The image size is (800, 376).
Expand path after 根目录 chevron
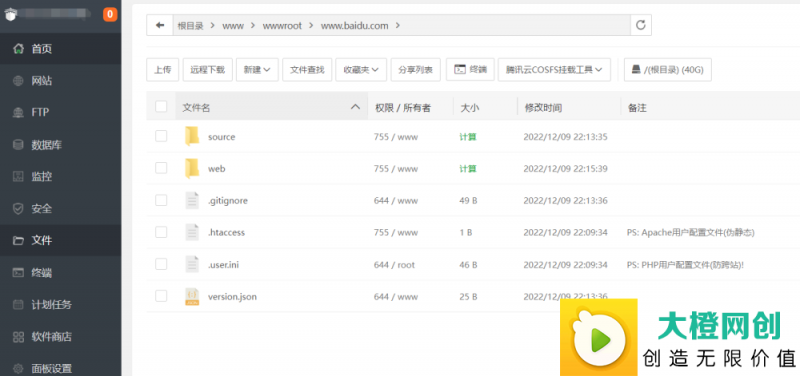212,26
